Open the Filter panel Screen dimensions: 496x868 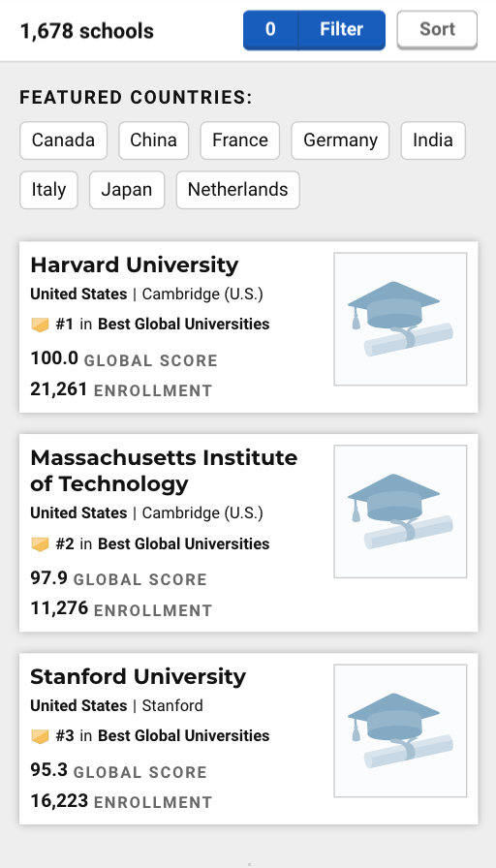(x=342, y=30)
